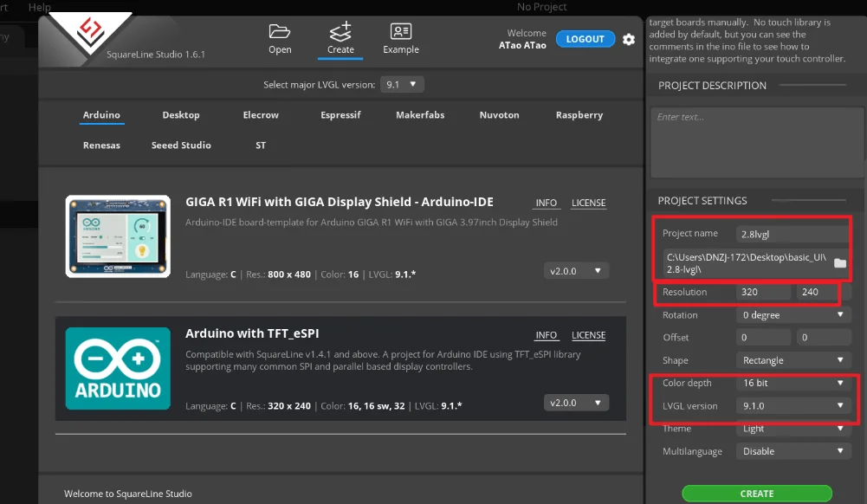Open settings via the gear icon
Image resolution: width=867 pixels, height=504 pixels.
(629, 39)
